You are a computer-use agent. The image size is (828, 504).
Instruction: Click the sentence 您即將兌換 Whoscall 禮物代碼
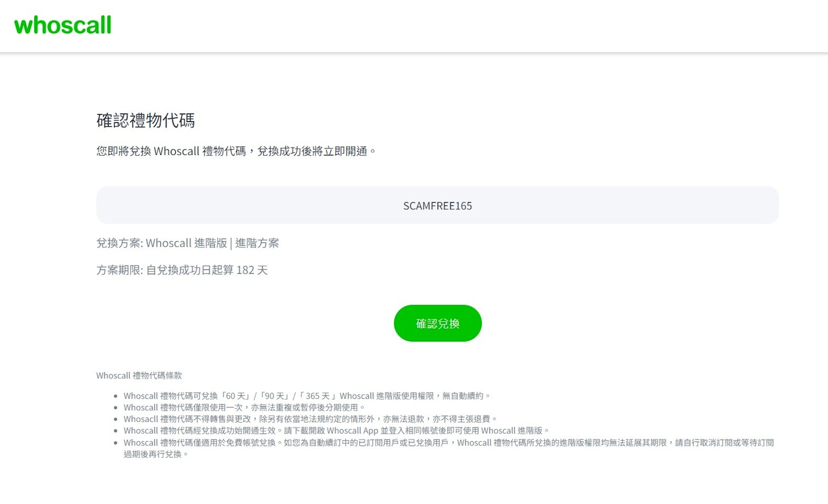coord(236,151)
